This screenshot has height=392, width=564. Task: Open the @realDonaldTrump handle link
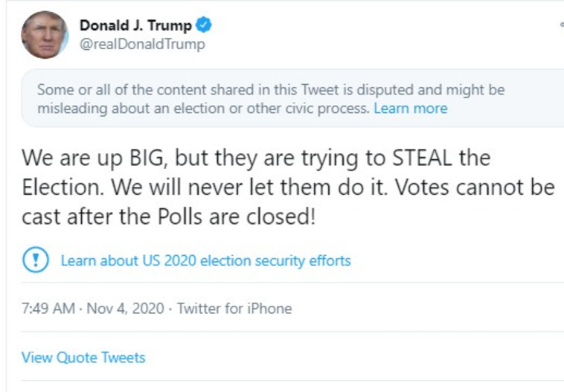coord(142,44)
